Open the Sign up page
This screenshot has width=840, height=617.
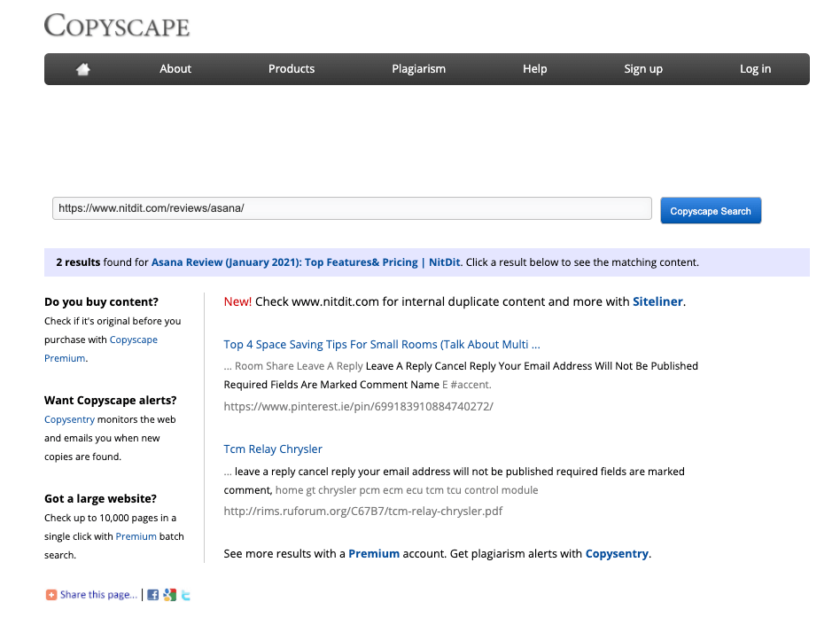click(643, 68)
